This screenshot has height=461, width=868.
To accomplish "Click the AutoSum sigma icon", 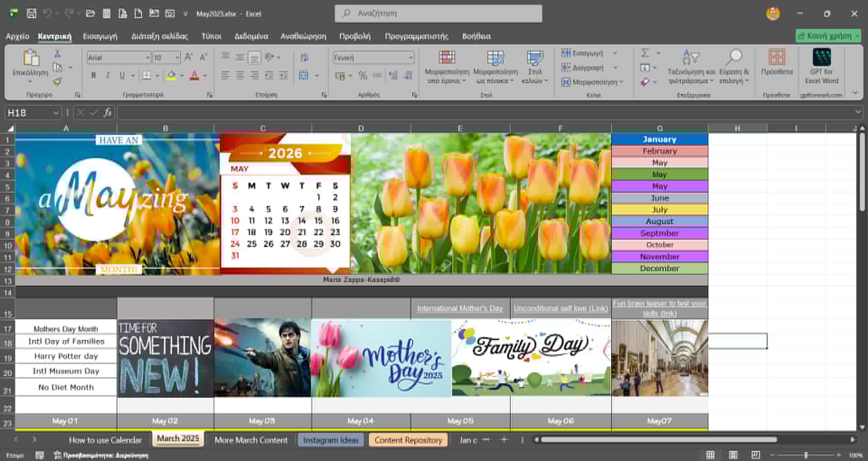I will coord(645,53).
